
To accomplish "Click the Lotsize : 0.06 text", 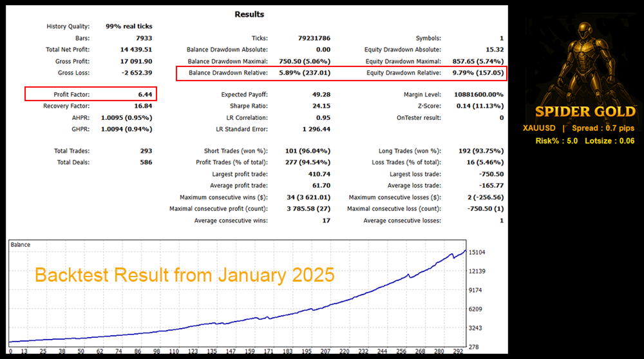I will (610, 141).
